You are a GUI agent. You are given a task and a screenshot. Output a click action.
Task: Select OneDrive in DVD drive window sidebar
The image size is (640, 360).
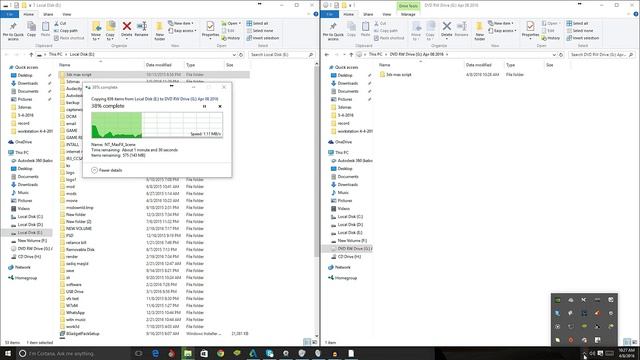tap(343, 142)
